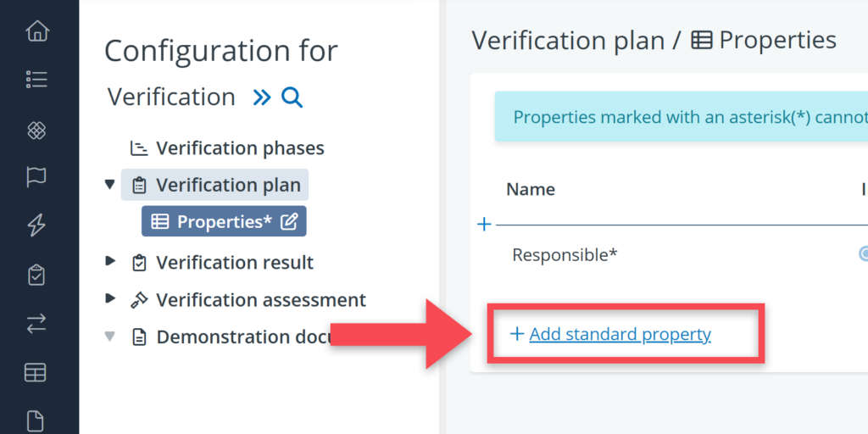
Task: Click the plus icon above Responsible* row
Action: click(484, 225)
